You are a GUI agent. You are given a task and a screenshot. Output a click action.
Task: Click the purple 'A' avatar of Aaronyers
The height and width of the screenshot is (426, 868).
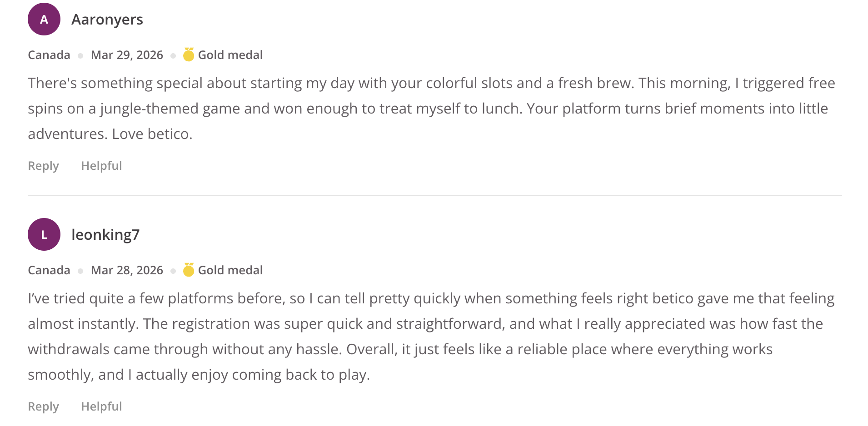tap(44, 19)
